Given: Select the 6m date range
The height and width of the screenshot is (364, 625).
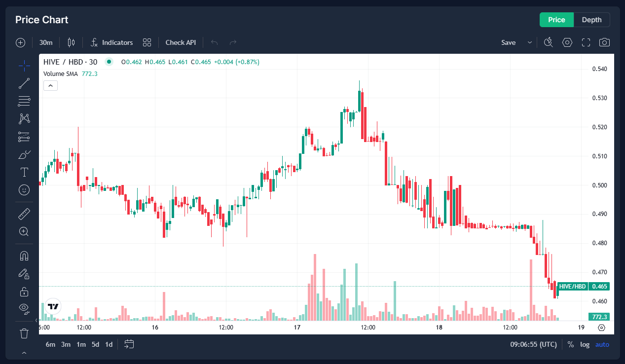Looking at the screenshot, I should coord(50,344).
